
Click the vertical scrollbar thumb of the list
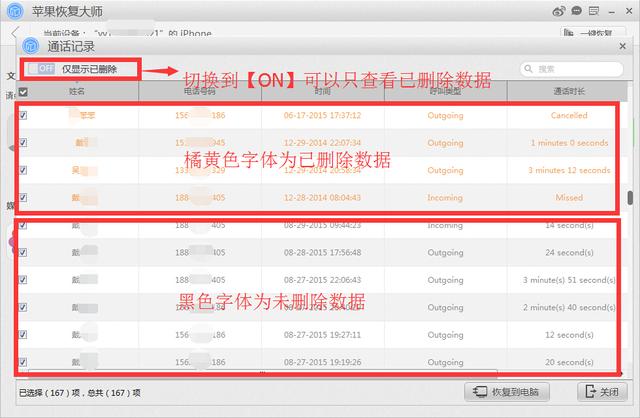point(631,198)
